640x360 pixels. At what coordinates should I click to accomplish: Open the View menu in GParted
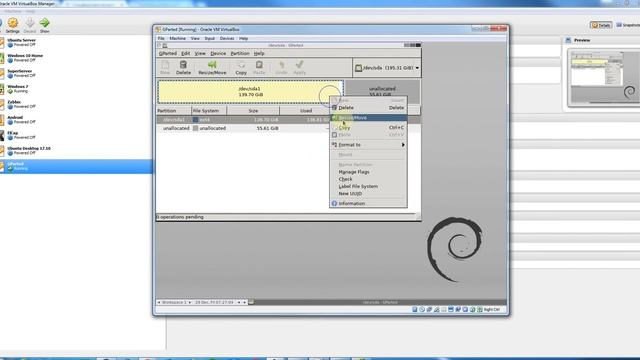[x=200, y=53]
